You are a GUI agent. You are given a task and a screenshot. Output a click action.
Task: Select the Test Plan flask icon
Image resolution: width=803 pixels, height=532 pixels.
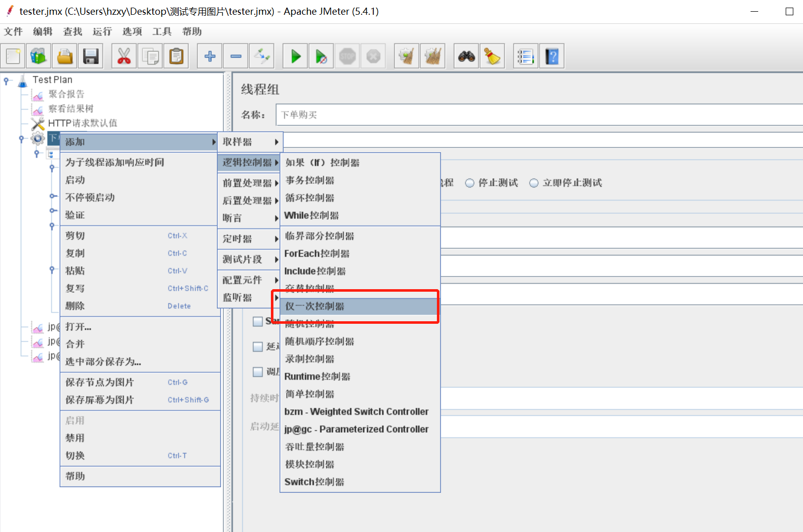pyautogui.click(x=22, y=80)
